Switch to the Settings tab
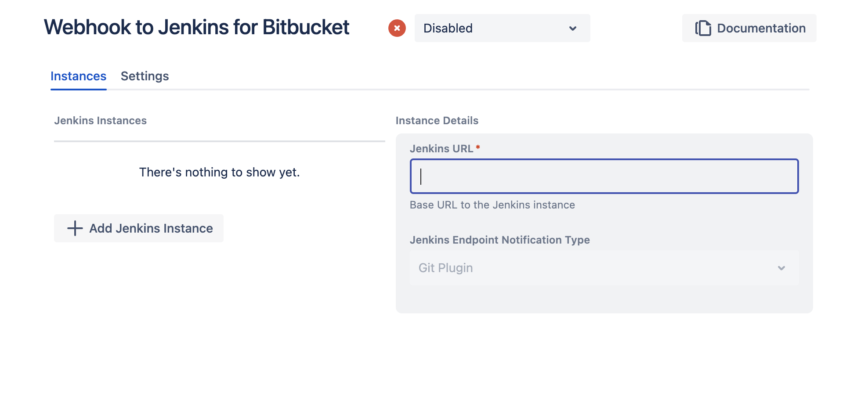This screenshot has height=395, width=868. (145, 76)
